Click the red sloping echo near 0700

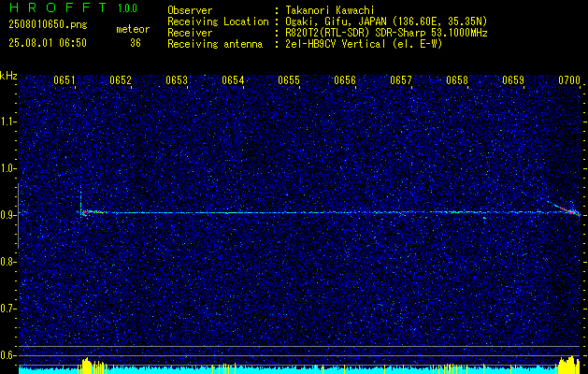tap(566, 209)
